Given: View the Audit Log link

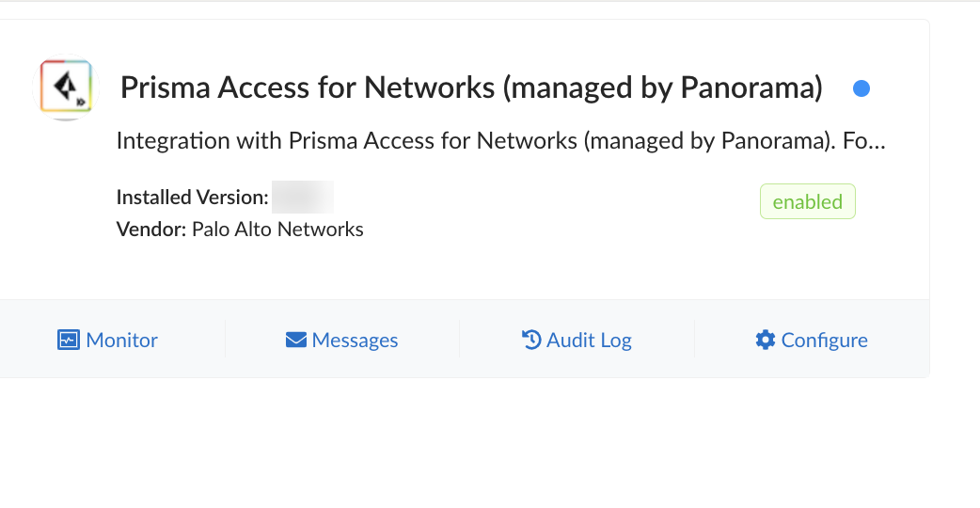Looking at the screenshot, I should [589, 341].
